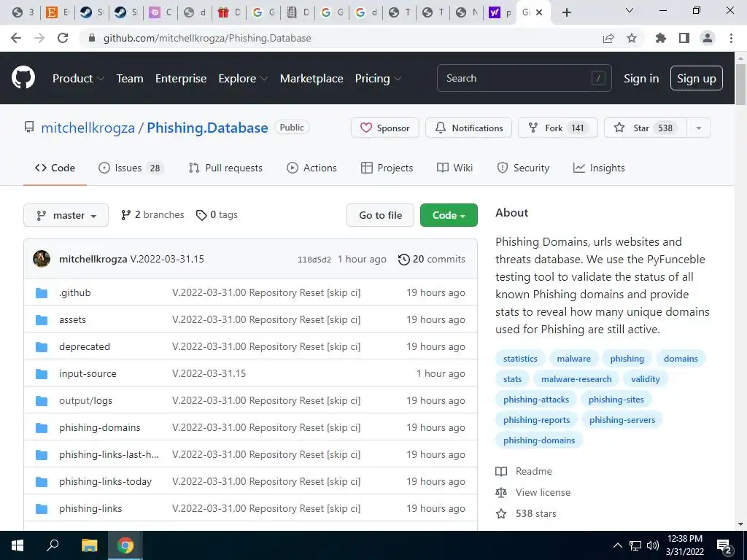Viewport: 747px width, 560px height.
Task: Open the volume control in system tray
Action: 653,545
